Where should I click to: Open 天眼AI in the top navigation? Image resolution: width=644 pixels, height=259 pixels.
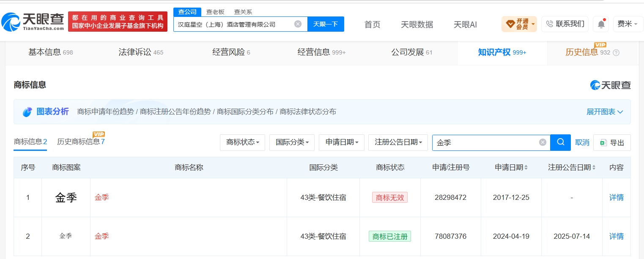[465, 25]
